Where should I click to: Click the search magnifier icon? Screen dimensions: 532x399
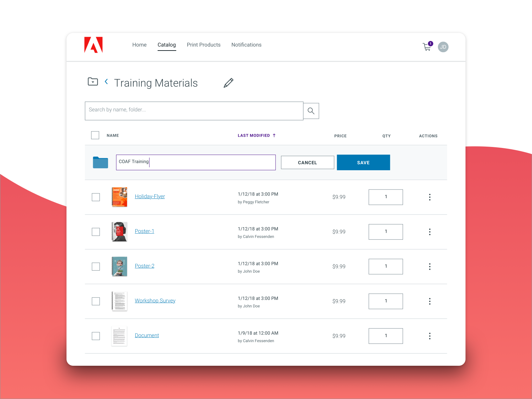tap(311, 111)
